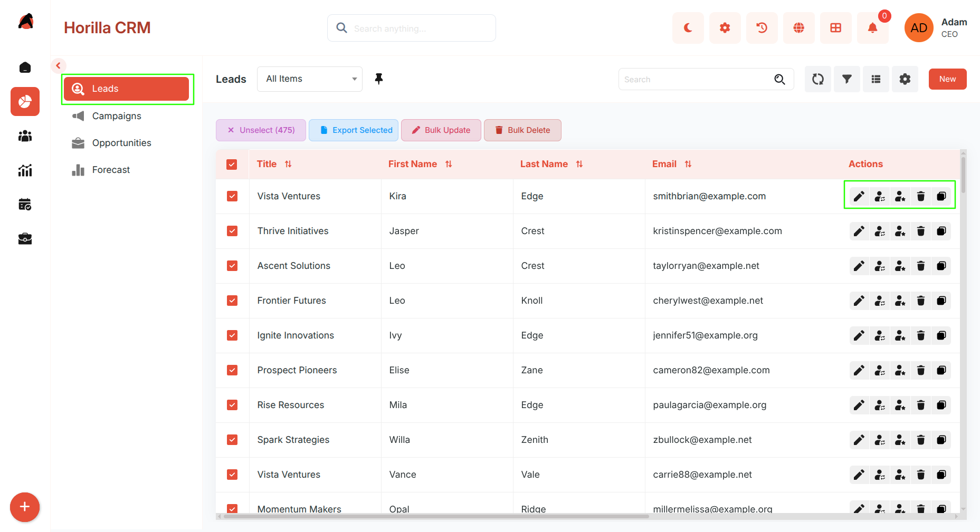Screen dimensions: 980x532
Task: Refresh leads list with reload icon
Action: point(817,79)
